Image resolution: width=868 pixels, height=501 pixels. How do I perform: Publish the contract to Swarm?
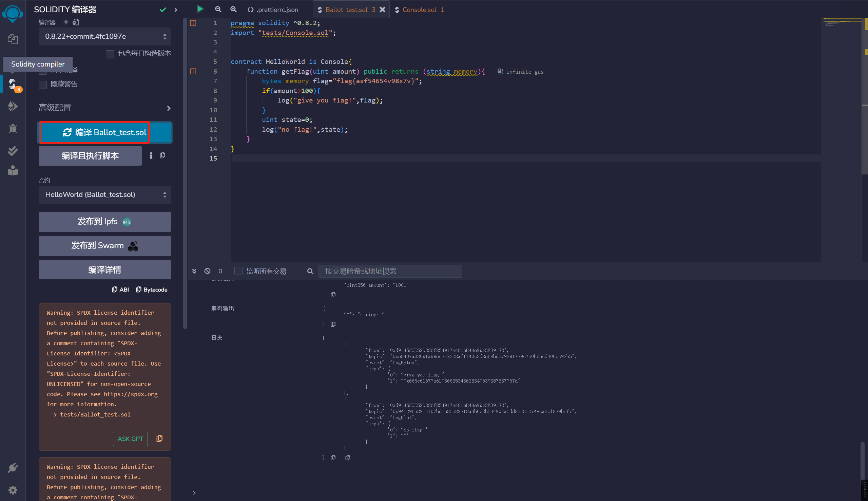[x=104, y=246]
